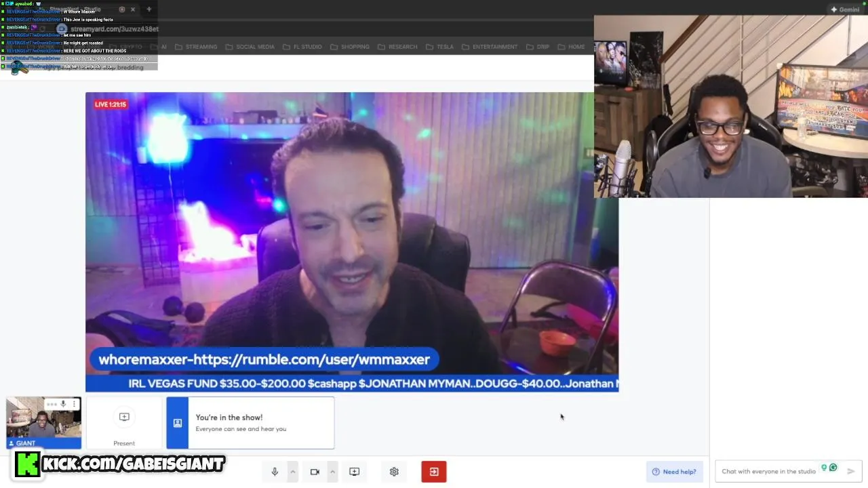Image resolution: width=868 pixels, height=488 pixels.
Task: Click the webcam overlay of the streamer
Action: 731,107
